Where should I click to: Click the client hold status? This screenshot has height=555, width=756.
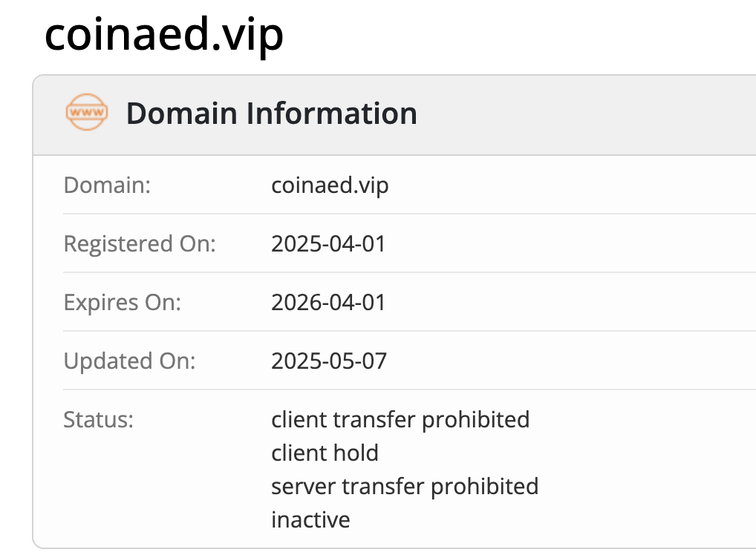coord(325,453)
